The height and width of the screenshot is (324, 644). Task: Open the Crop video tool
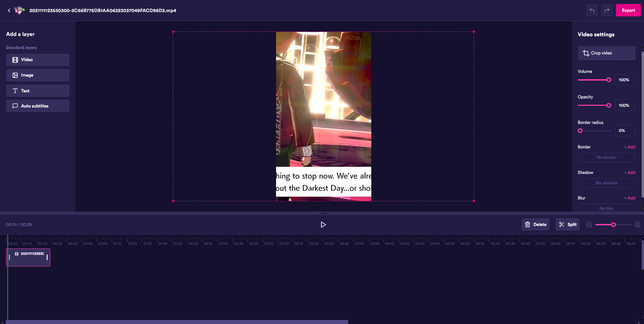(606, 53)
